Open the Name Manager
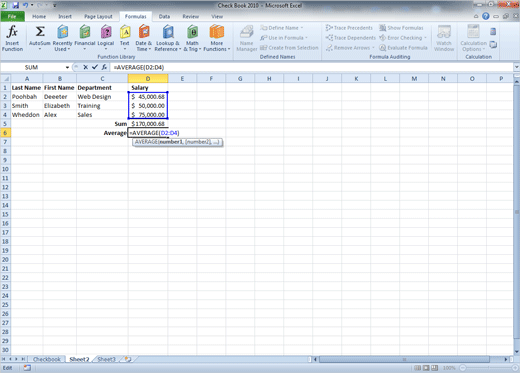The height and width of the screenshot is (373, 520). [x=247, y=38]
